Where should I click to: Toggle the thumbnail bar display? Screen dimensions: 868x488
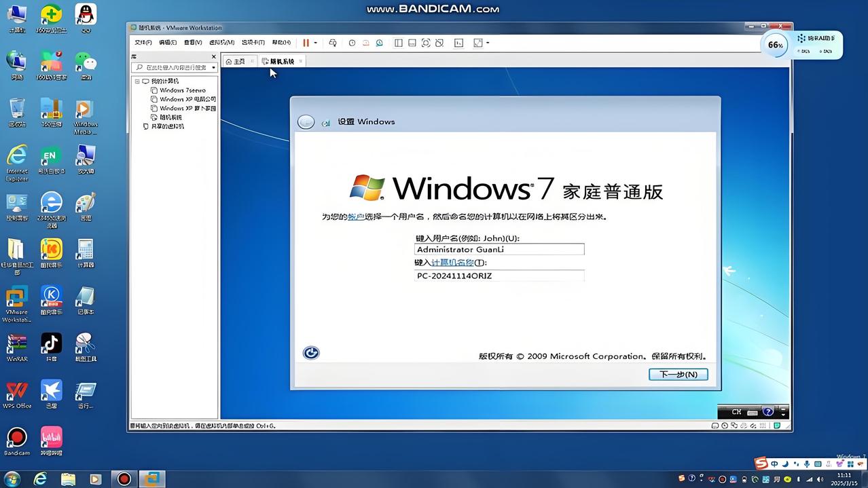click(412, 42)
